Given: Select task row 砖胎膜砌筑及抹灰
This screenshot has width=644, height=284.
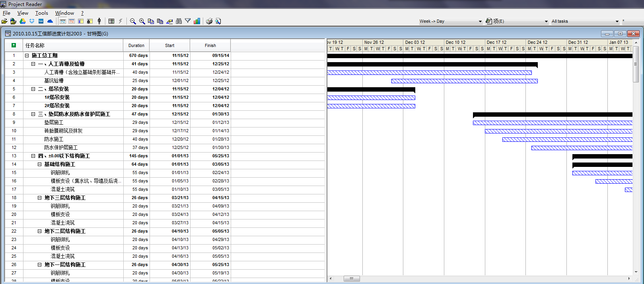Looking at the screenshot, I should pyautogui.click(x=165, y=131).
